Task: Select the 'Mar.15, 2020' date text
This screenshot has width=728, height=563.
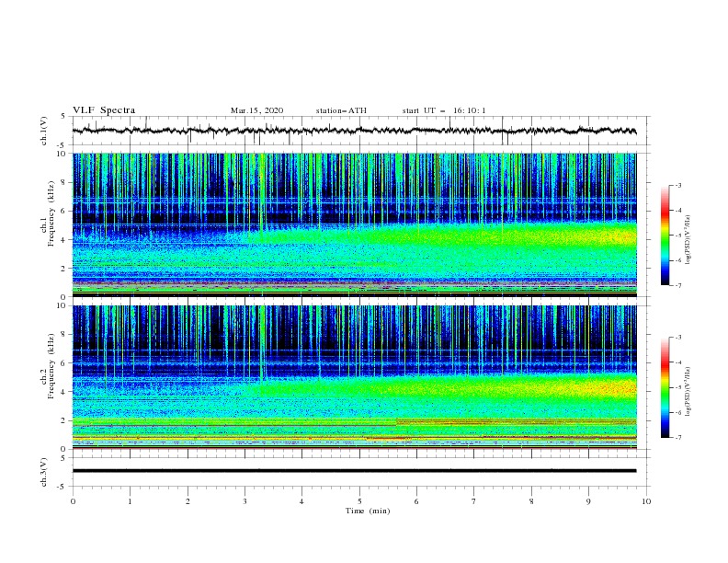Action: 256,110
